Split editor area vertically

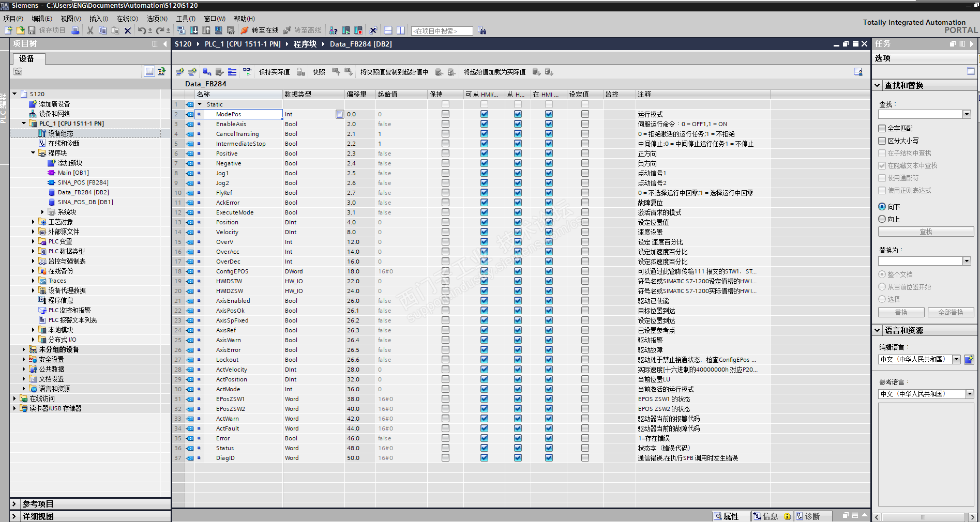point(401,30)
